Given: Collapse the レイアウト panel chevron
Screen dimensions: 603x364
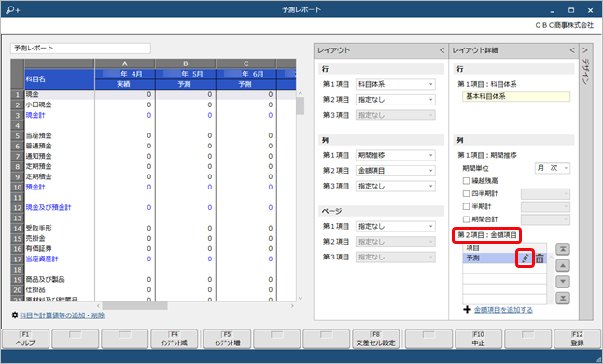Looking at the screenshot, I should pos(442,50).
